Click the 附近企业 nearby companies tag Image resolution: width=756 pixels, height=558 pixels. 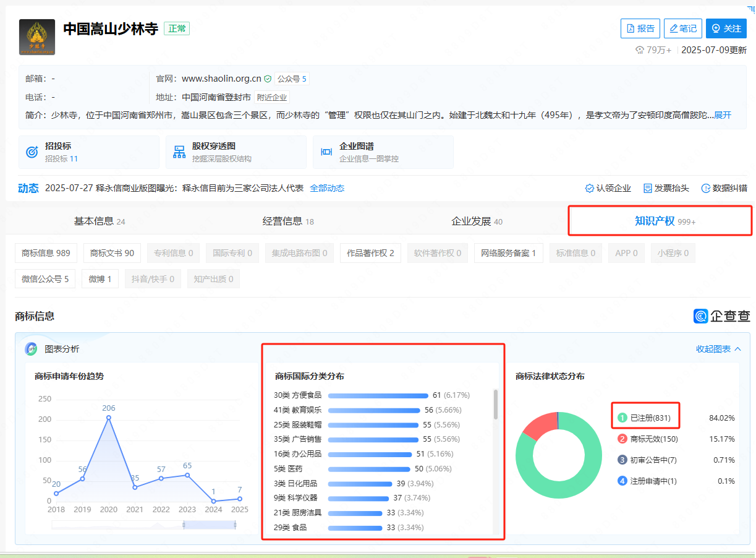[x=272, y=97]
